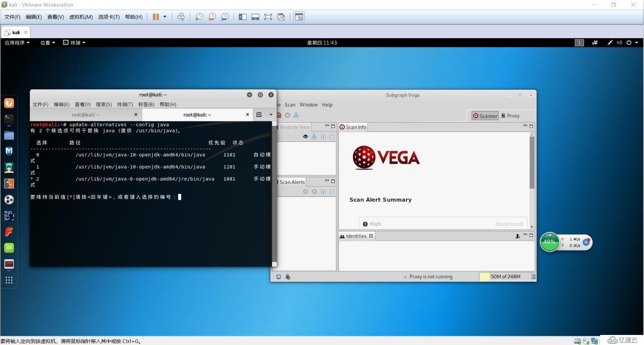Open 应用程序 applications menu

pos(17,43)
